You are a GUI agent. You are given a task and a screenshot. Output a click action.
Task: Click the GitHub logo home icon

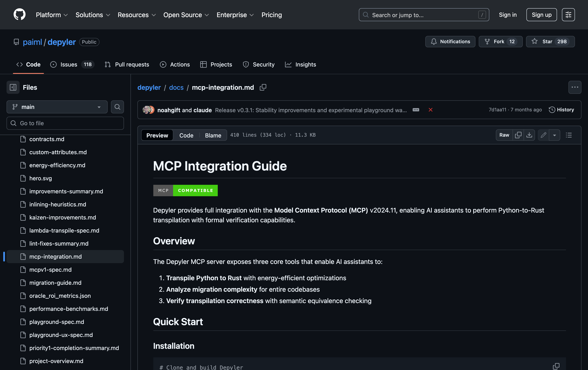(19, 15)
